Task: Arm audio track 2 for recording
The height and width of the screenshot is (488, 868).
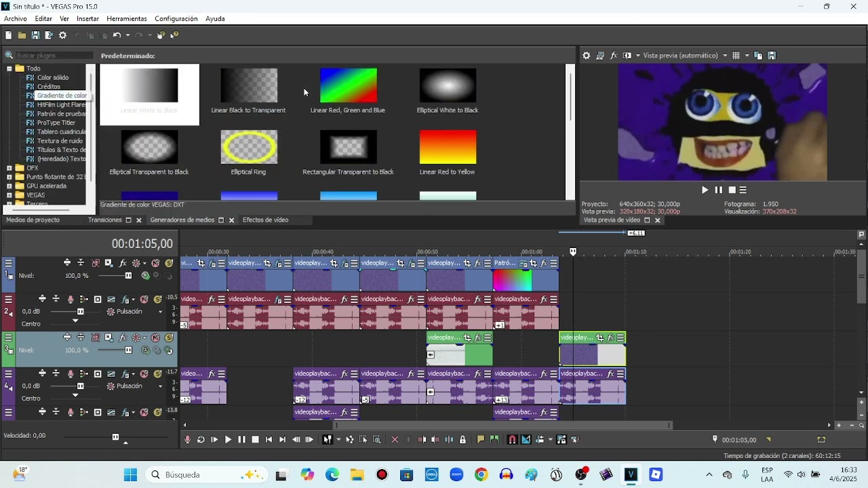Action: point(70,300)
